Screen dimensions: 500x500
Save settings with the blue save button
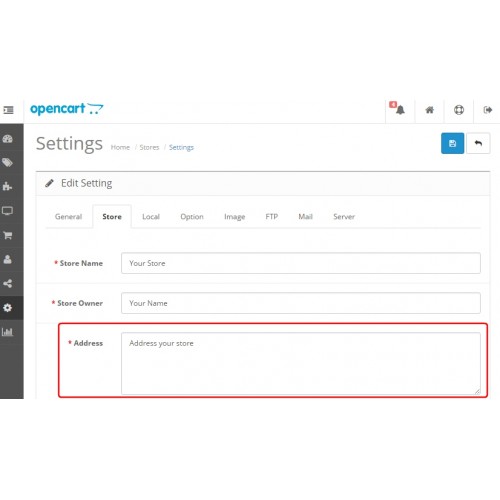(x=452, y=143)
